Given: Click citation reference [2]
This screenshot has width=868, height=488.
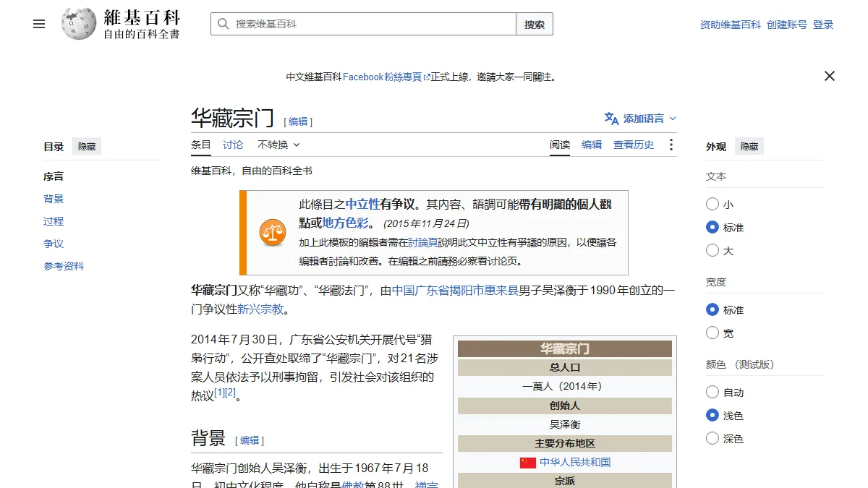Looking at the screenshot, I should point(231,393).
